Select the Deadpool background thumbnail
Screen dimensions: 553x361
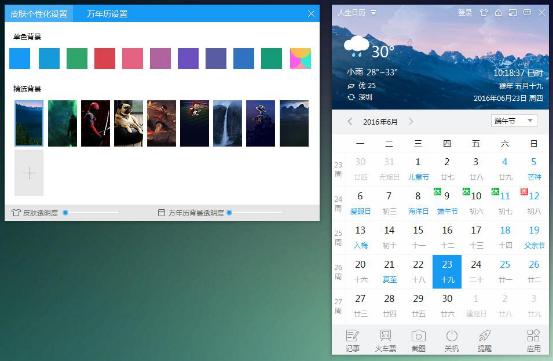coord(95,123)
